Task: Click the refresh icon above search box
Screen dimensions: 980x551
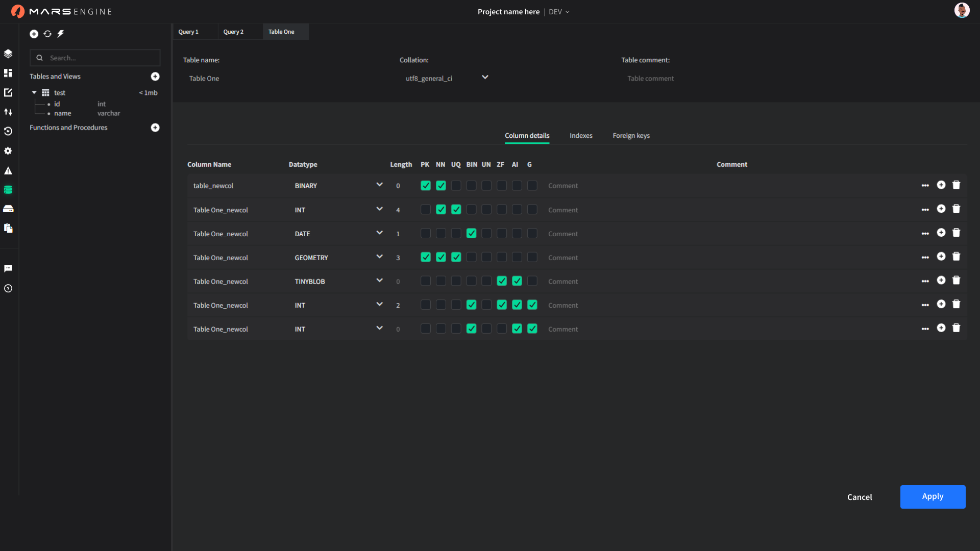Action: (47, 34)
